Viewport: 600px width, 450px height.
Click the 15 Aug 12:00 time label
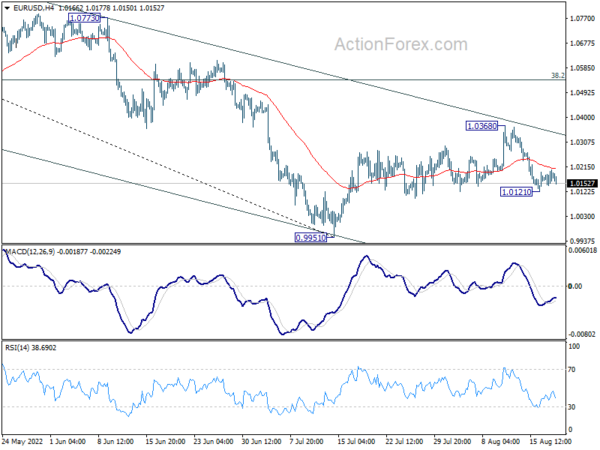pos(550,442)
